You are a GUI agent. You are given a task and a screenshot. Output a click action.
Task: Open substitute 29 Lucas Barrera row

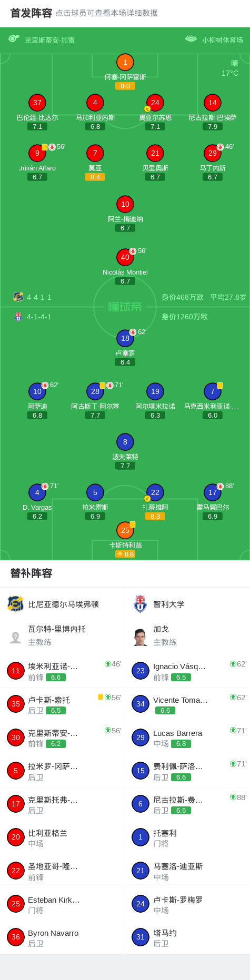[x=187, y=737]
